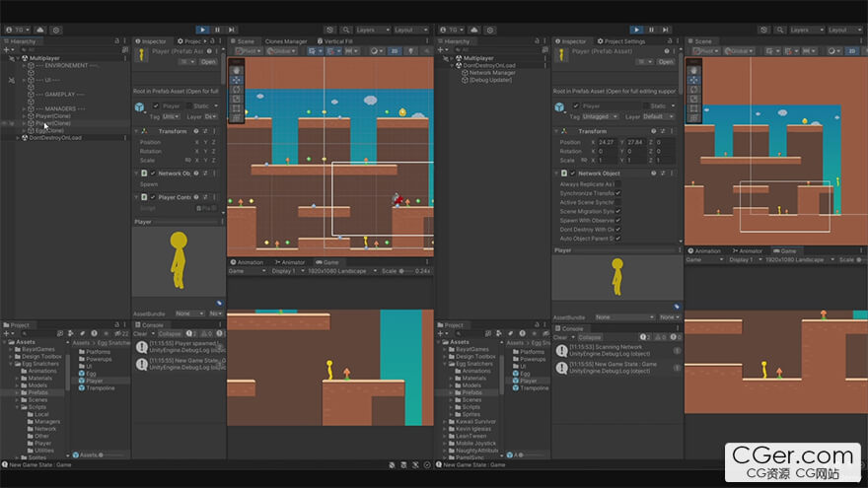Open the Pivot dropdown in left Scene toolbar
868x488 pixels.
point(249,51)
